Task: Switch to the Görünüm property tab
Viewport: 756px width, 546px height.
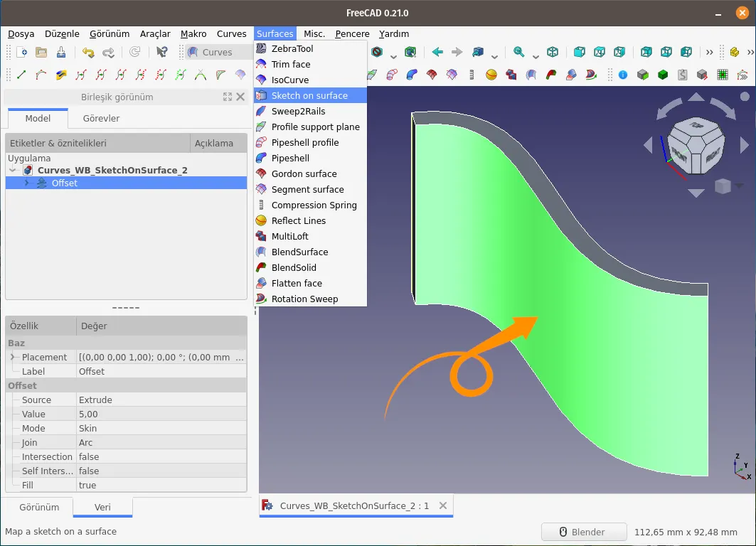Action: point(39,507)
